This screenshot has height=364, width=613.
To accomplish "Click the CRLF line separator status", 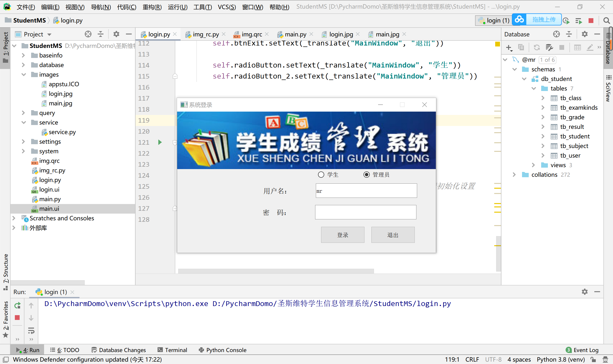I will (472, 359).
